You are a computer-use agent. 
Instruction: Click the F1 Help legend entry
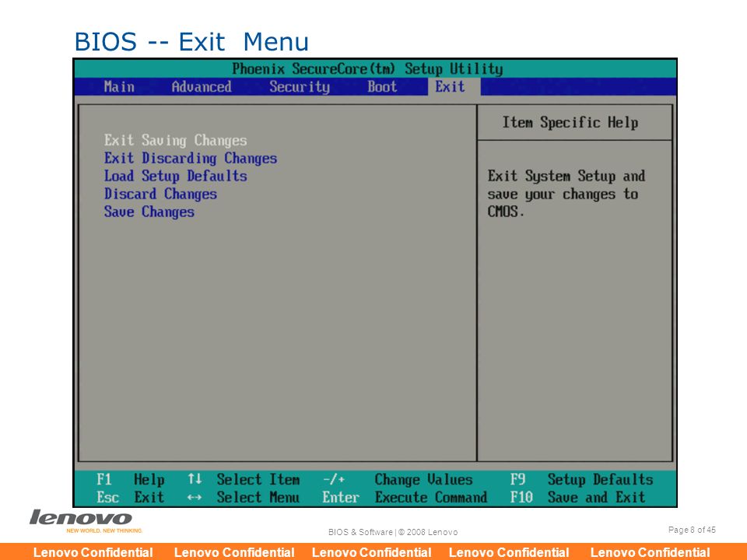[131, 480]
